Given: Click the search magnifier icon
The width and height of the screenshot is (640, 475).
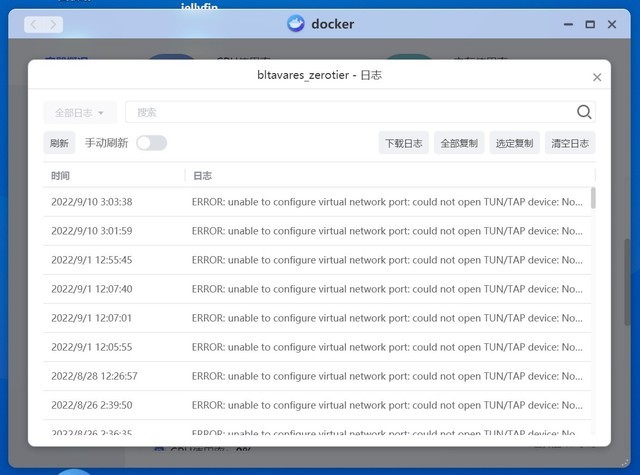Looking at the screenshot, I should [584, 112].
